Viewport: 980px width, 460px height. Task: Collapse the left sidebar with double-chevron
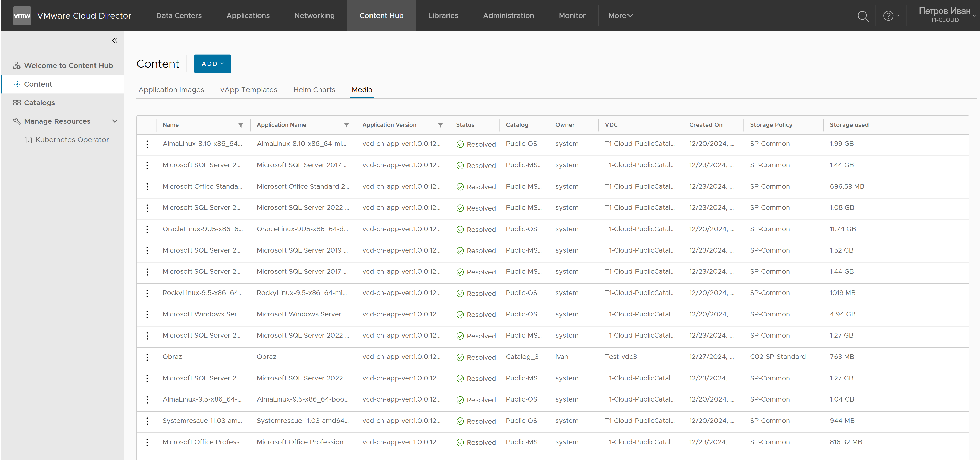115,40
